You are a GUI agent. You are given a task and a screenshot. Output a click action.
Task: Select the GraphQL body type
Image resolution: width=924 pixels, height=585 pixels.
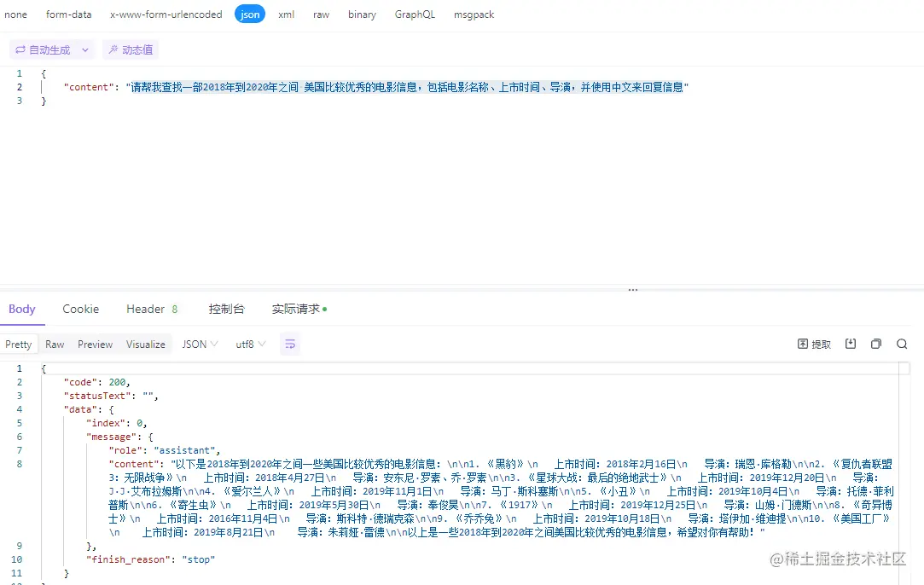415,14
